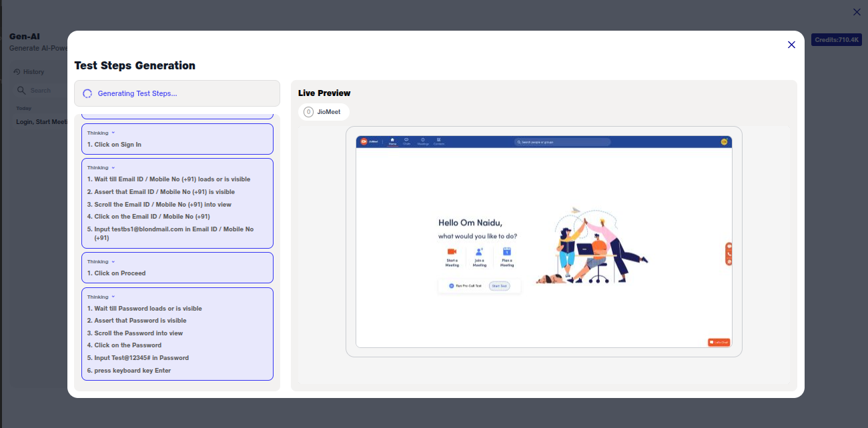Select the JioMeet live preview tab

(324, 112)
